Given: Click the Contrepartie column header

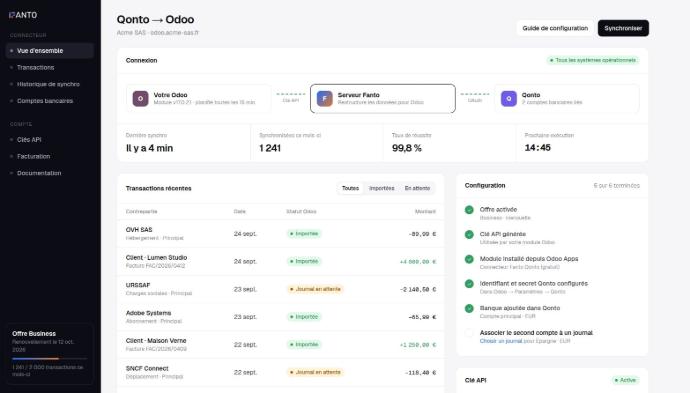Looking at the screenshot, I should [x=141, y=212].
